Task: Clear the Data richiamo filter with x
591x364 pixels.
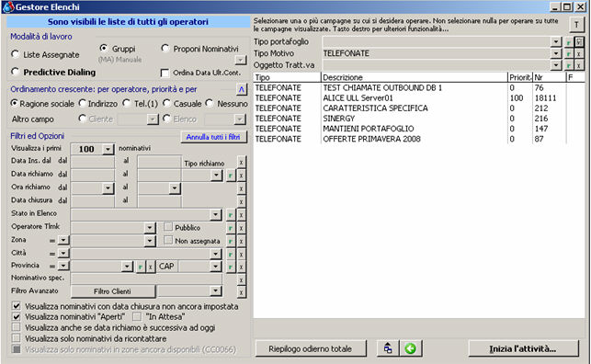Action: point(241,176)
